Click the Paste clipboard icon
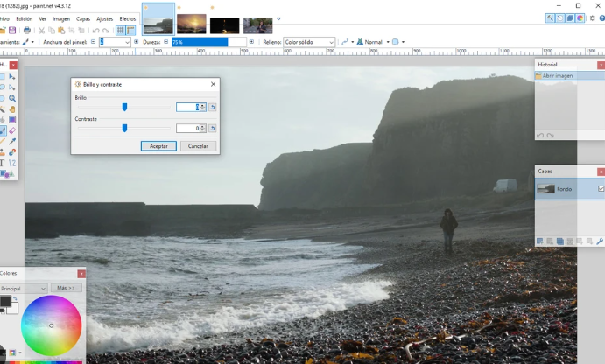This screenshot has height=364, width=605. click(61, 30)
